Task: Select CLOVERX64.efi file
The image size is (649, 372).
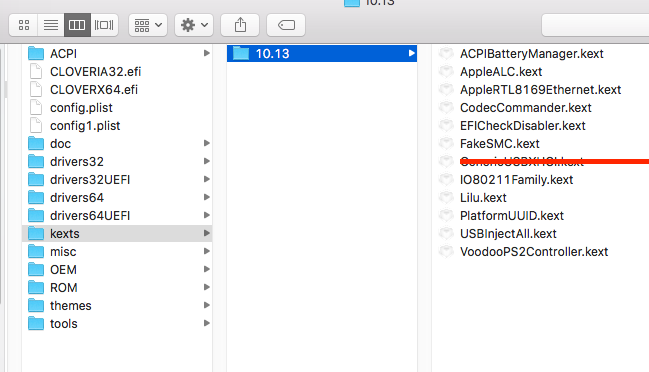Action: tap(117, 89)
